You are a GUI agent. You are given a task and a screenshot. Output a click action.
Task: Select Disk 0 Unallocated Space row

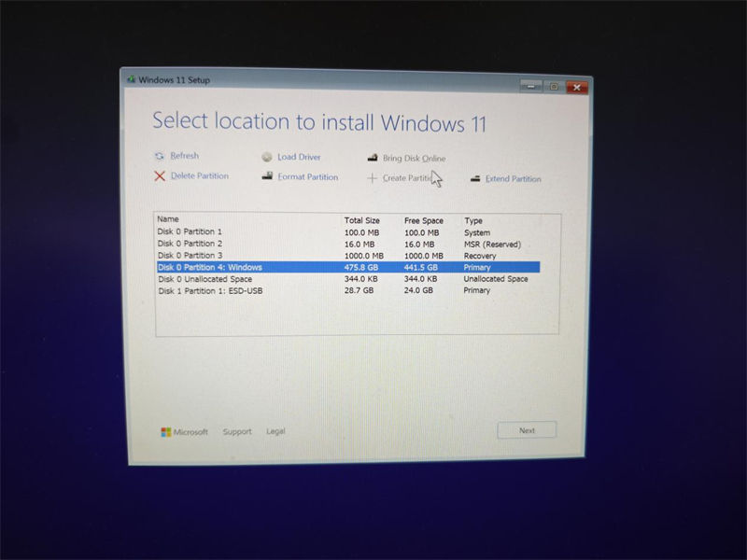pyautogui.click(x=348, y=279)
